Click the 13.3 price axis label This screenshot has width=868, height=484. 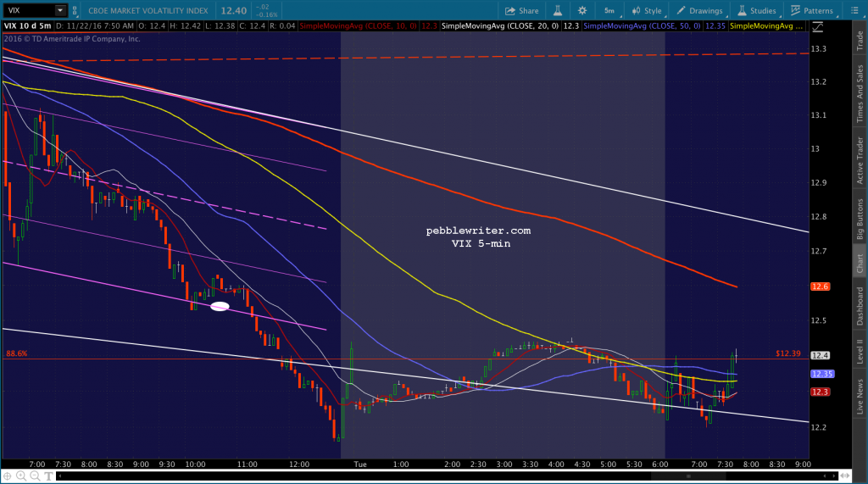[818, 48]
